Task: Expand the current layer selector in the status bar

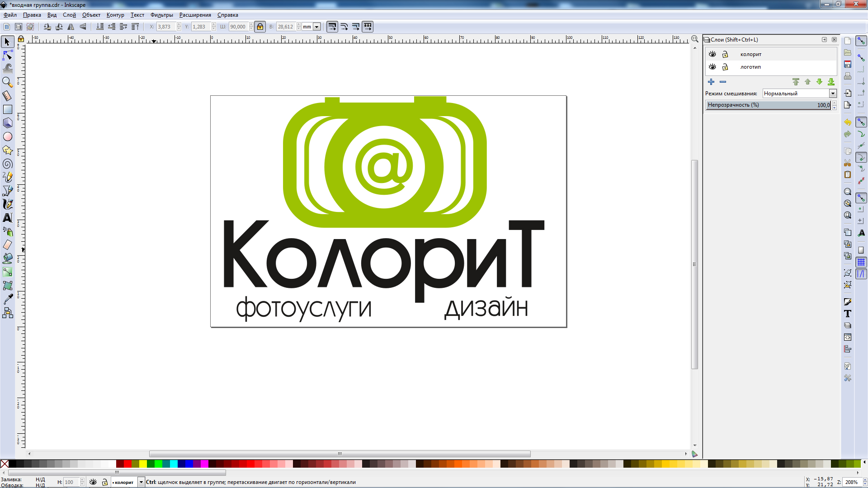Action: [141, 482]
